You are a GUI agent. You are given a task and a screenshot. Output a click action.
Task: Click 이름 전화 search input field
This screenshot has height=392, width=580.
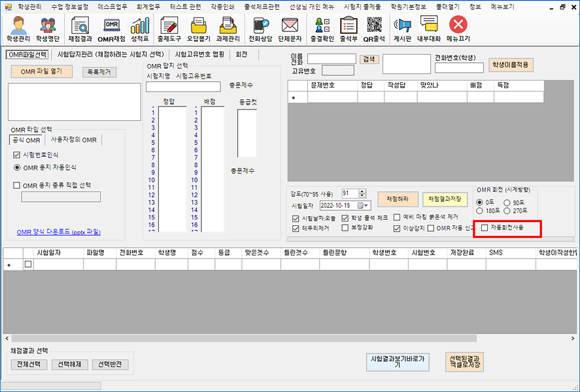[332, 59]
